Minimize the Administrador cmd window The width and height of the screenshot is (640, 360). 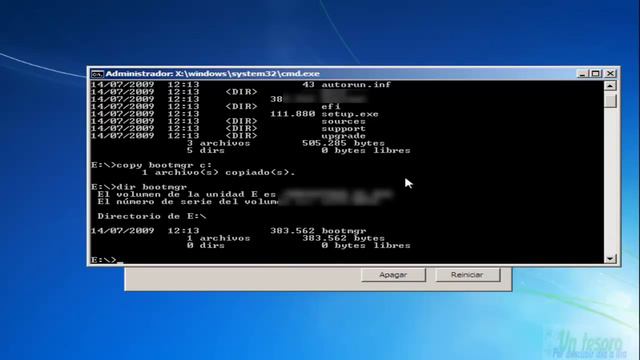(582, 73)
